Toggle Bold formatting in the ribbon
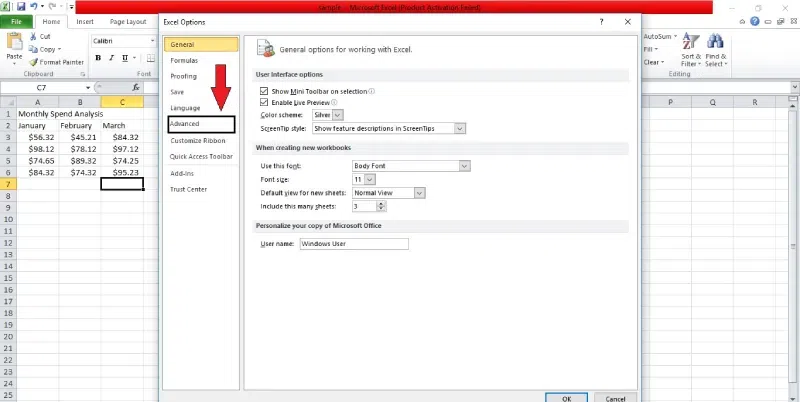Image resolution: width=800 pixels, height=402 pixels. tap(98, 58)
